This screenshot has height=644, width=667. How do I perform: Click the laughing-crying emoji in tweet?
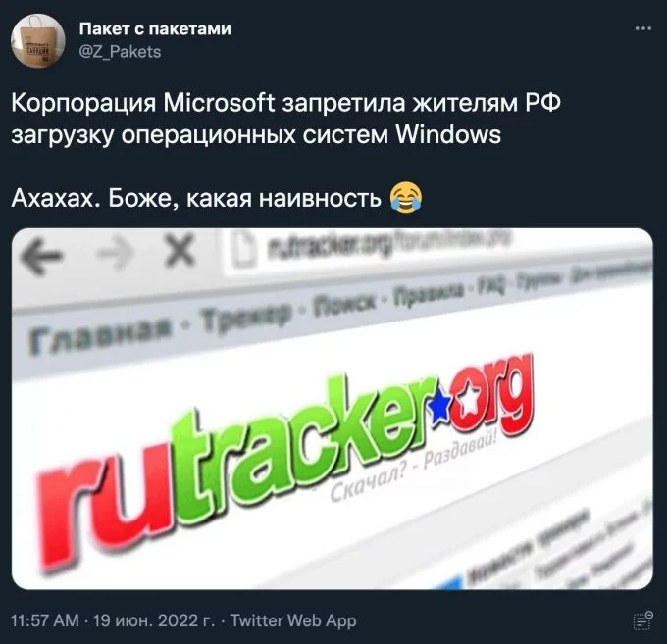pyautogui.click(x=406, y=197)
